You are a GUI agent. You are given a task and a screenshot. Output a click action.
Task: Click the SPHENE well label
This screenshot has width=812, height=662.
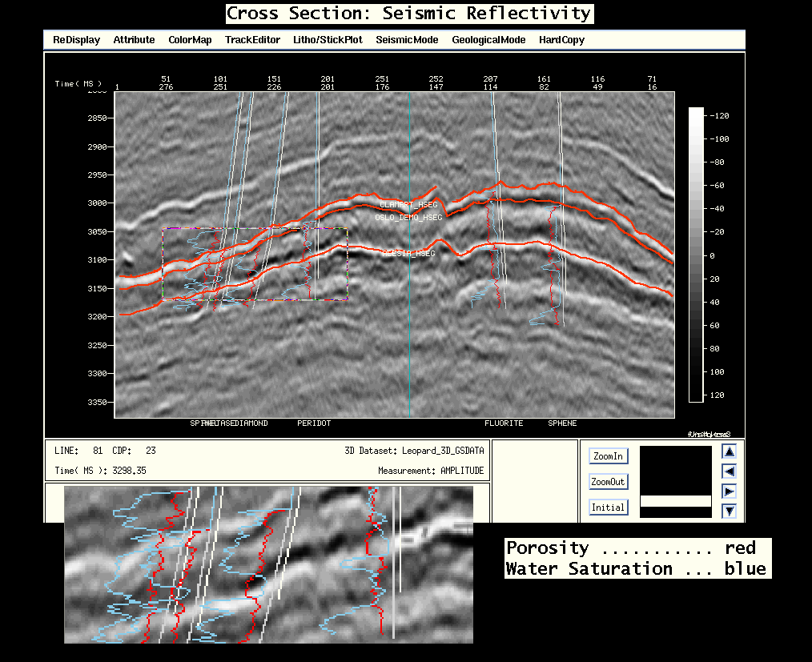[562, 423]
